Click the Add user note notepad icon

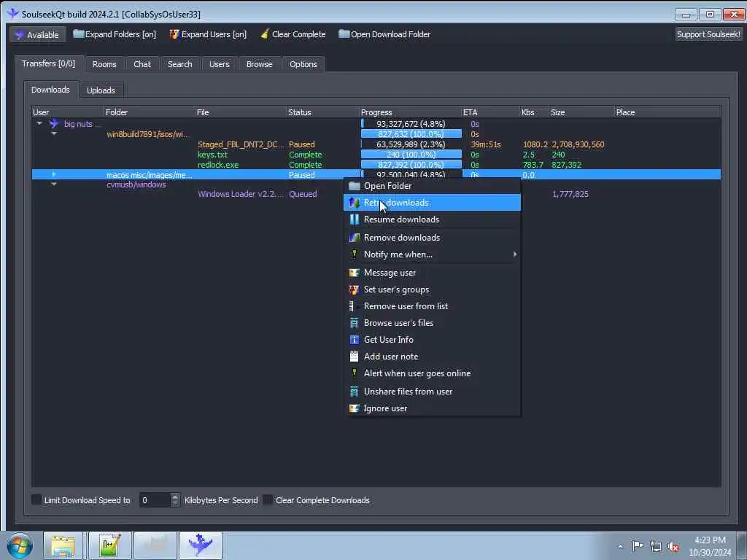pyautogui.click(x=354, y=356)
